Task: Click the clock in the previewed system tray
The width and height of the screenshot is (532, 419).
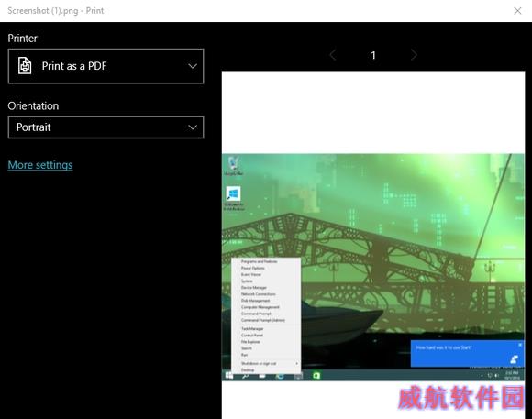Action: (512, 375)
